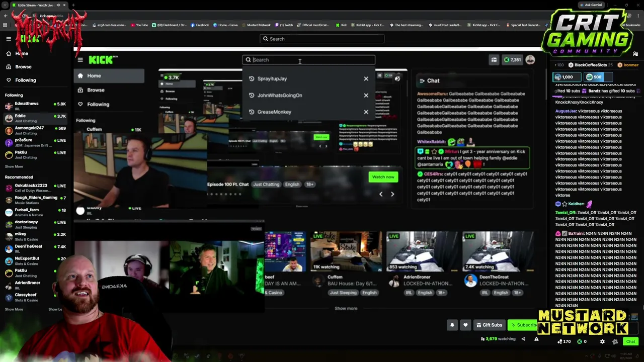644x362 pixels.
Task: Open mikey Slots & Casino channel
Action: coord(35,236)
